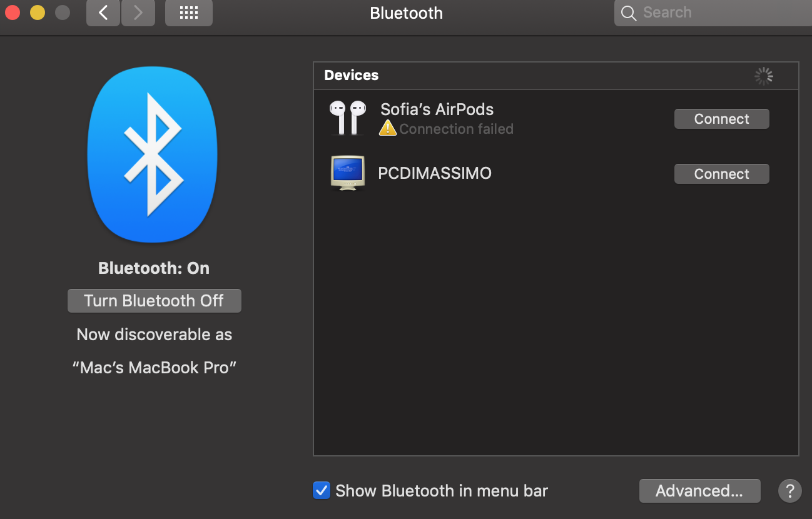Image resolution: width=812 pixels, height=519 pixels.
Task: Click the Bluetooth: On status label
Action: [154, 268]
